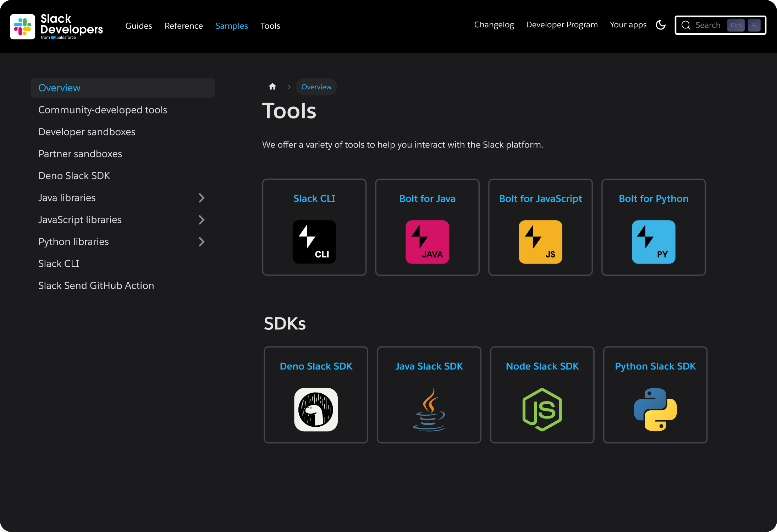The image size is (777, 532).
Task: Open the Guides menu item
Action: tap(138, 26)
